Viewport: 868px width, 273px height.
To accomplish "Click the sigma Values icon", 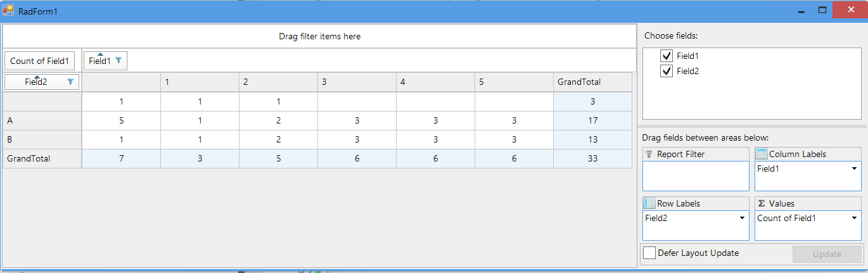I will 762,203.
